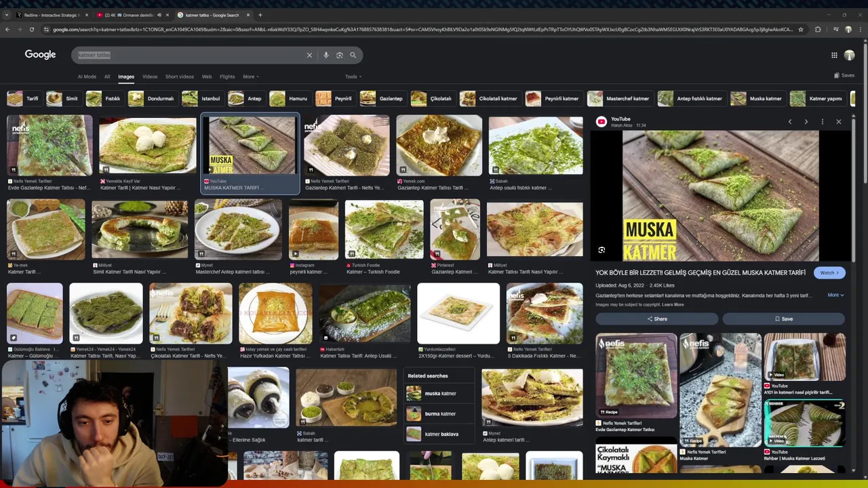Select the Dondurmalı filter chip

click(153, 98)
